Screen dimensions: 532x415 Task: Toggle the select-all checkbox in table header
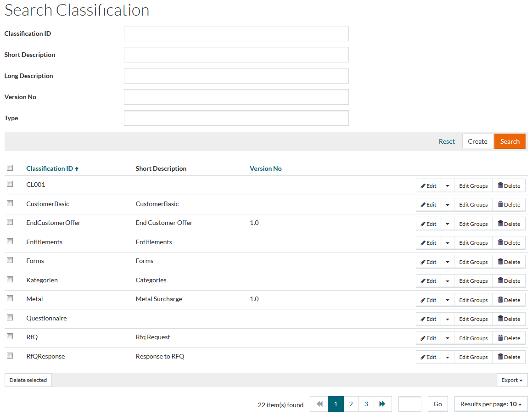pyautogui.click(x=10, y=168)
